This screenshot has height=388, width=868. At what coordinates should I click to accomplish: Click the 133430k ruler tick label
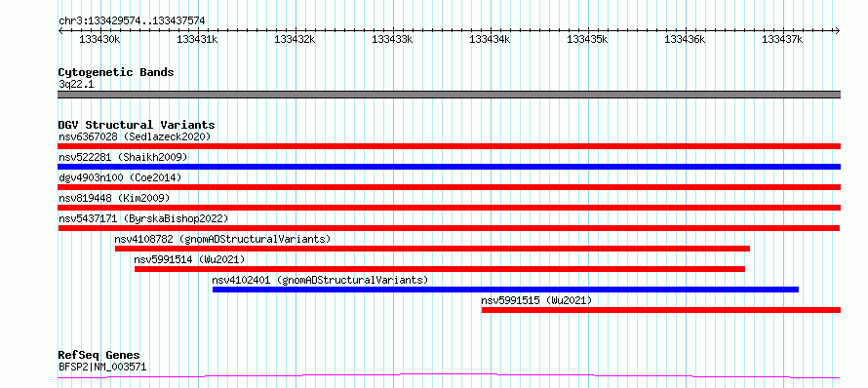click(100, 39)
